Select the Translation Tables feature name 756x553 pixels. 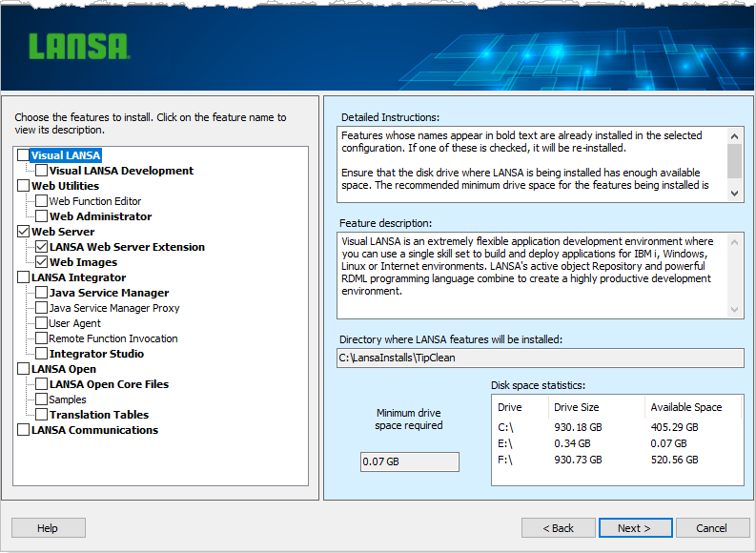click(x=99, y=415)
